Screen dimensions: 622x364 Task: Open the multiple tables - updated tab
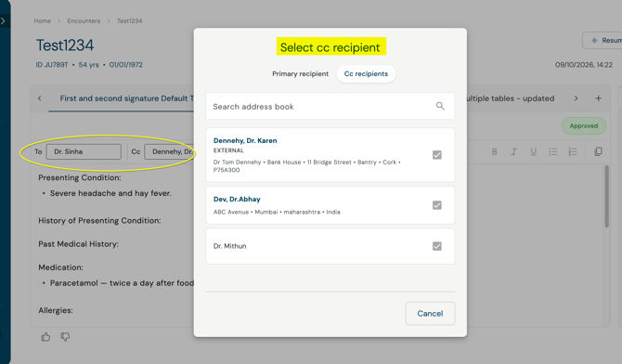(x=511, y=98)
